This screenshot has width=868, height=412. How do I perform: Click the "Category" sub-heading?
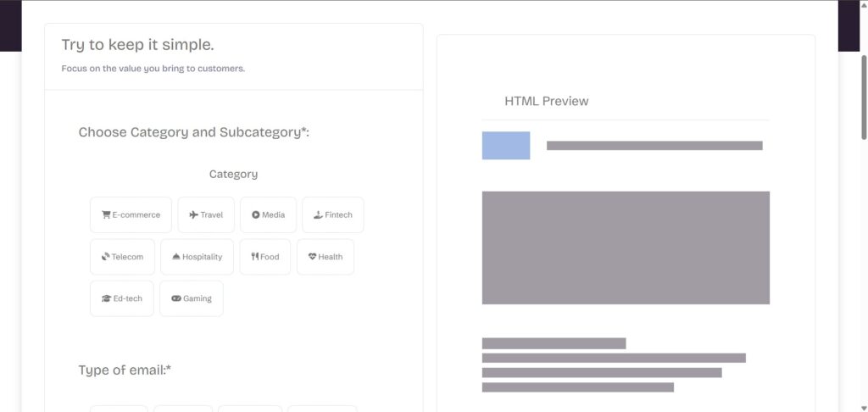234,175
